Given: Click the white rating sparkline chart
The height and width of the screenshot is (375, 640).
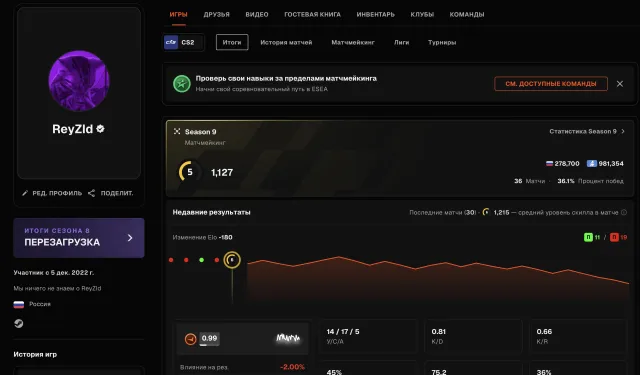Looking at the screenshot, I should coord(288,338).
